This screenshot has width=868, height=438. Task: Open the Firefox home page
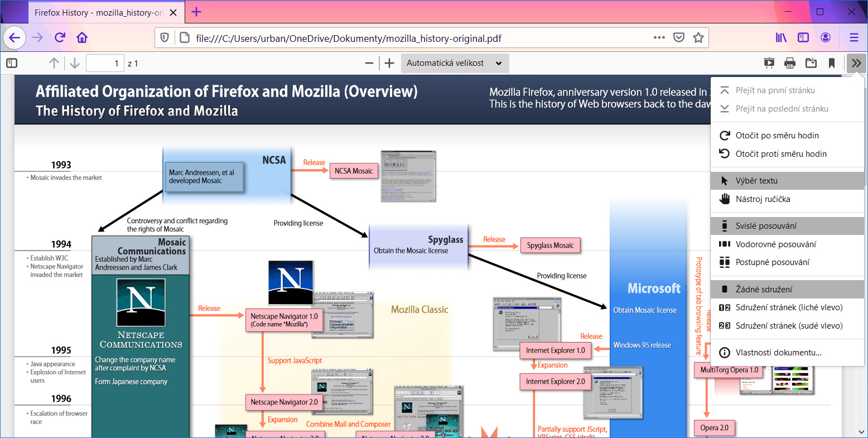click(82, 38)
